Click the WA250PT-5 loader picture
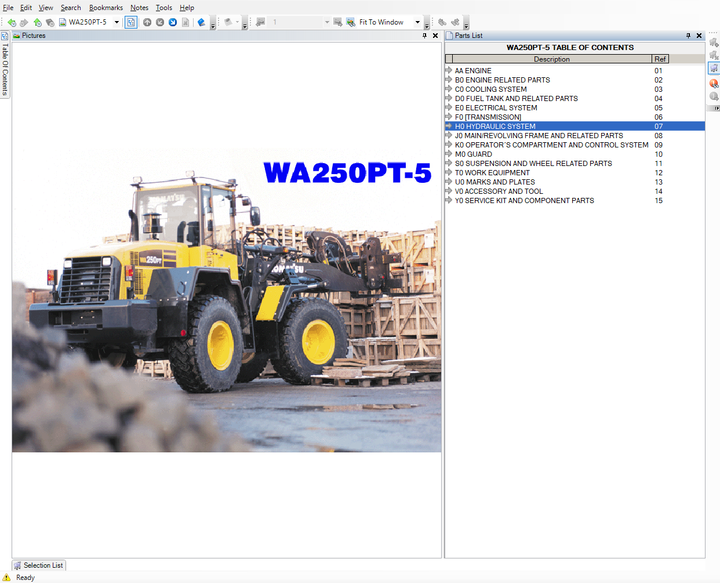 (227, 298)
